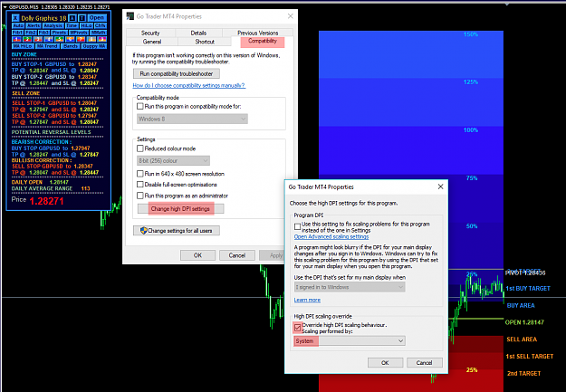Viewport: 566px width, 392px height.
Task: Click Cancel in the Compatibility properties window
Action: [237, 255]
